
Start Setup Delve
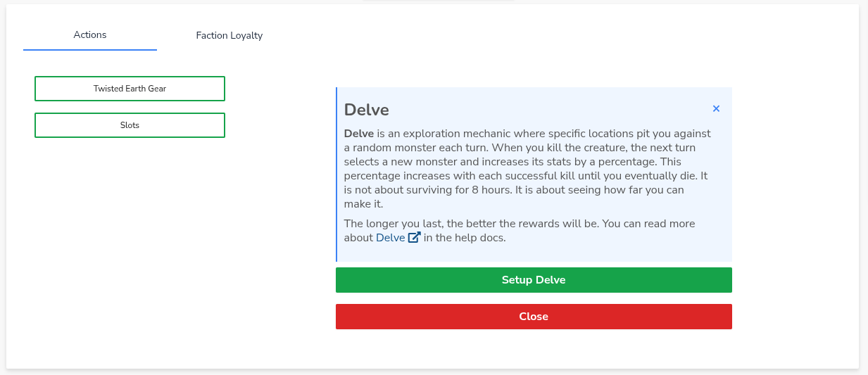click(534, 280)
